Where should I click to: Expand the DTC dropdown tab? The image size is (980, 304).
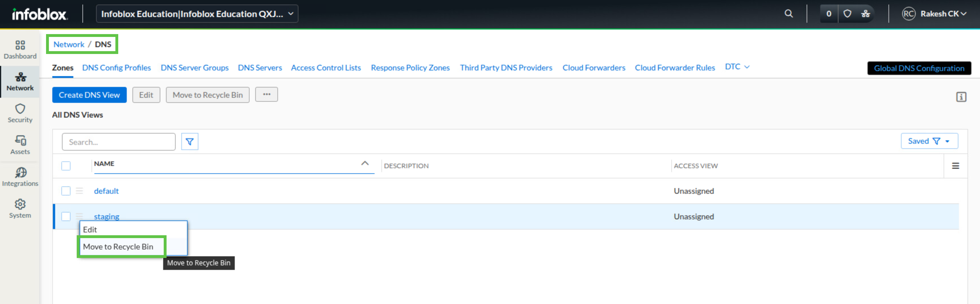[737, 66]
